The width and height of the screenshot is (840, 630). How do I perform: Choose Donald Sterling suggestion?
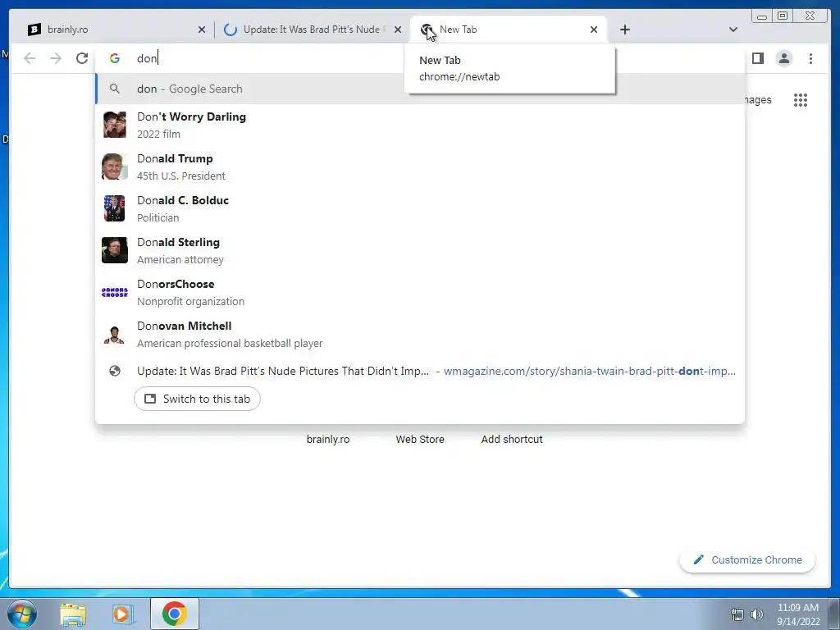click(421, 250)
